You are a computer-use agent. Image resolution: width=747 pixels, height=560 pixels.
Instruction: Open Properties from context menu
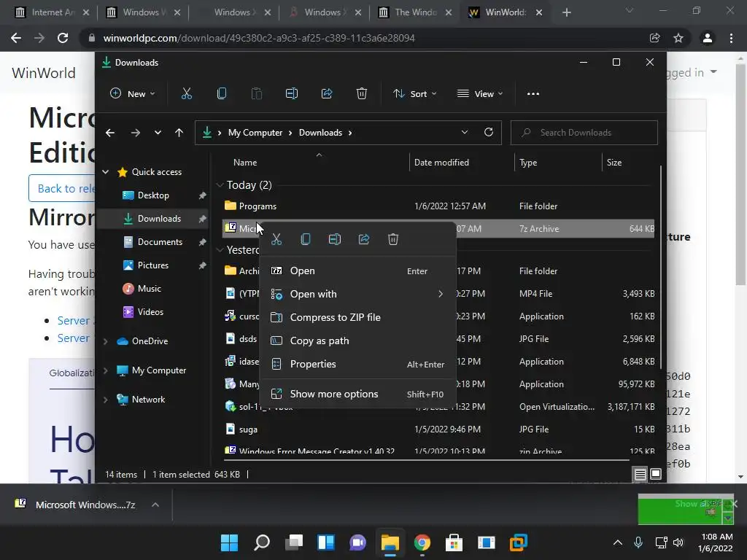coord(357,364)
